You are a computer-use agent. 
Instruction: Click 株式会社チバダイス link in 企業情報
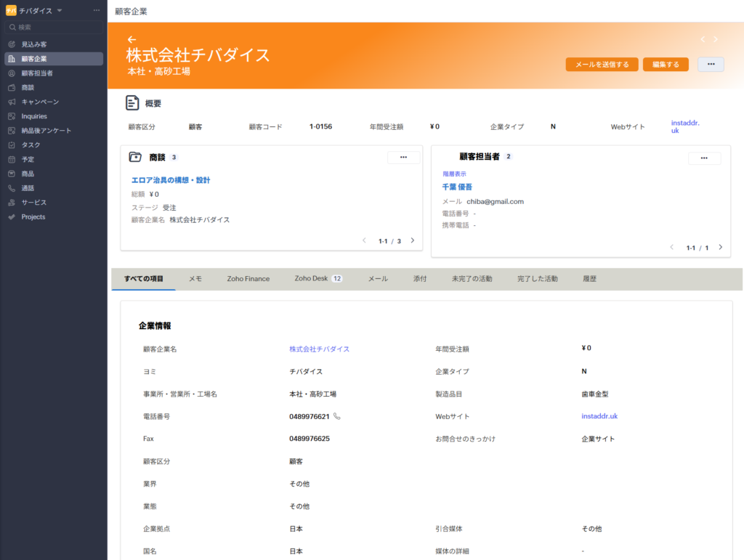pos(320,349)
